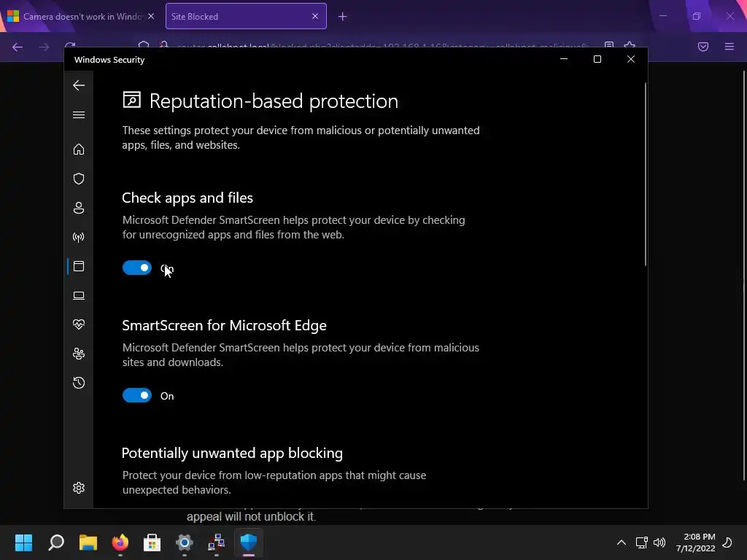Close the Site Blocked tab
Screen dimensions: 747x560
click(x=315, y=16)
